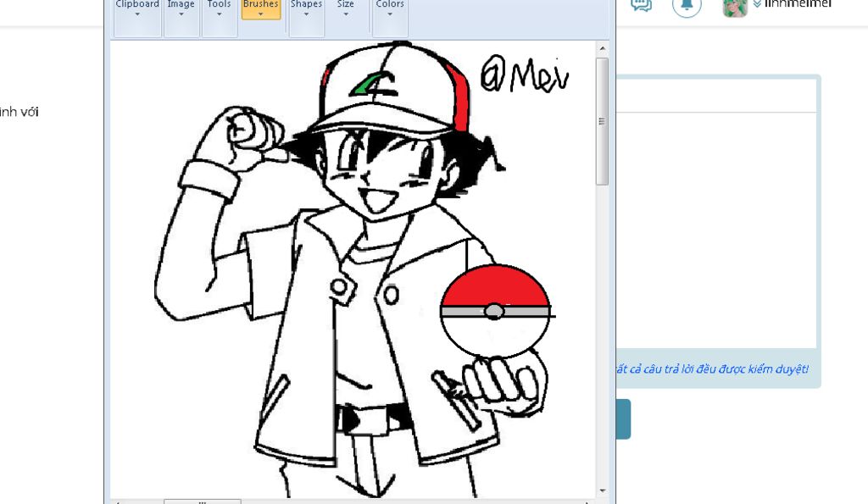Expand the Shapes gallery dropdown
This screenshot has height=504, width=868.
[x=306, y=17]
